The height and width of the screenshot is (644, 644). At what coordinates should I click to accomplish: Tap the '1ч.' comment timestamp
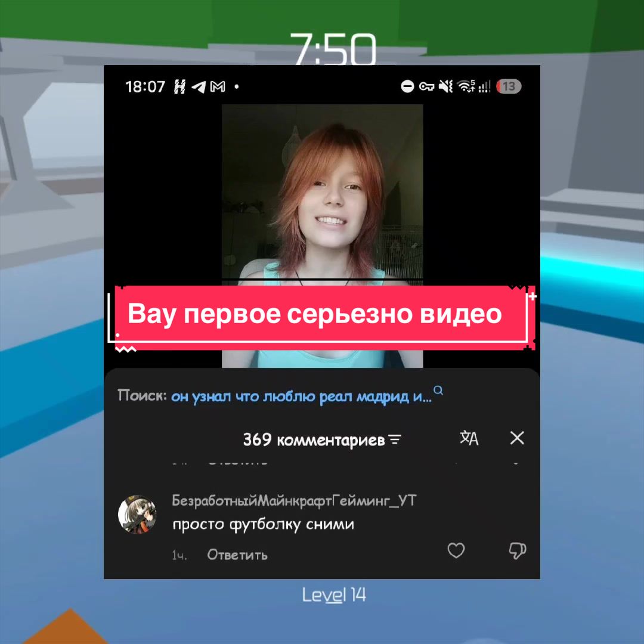click(179, 555)
